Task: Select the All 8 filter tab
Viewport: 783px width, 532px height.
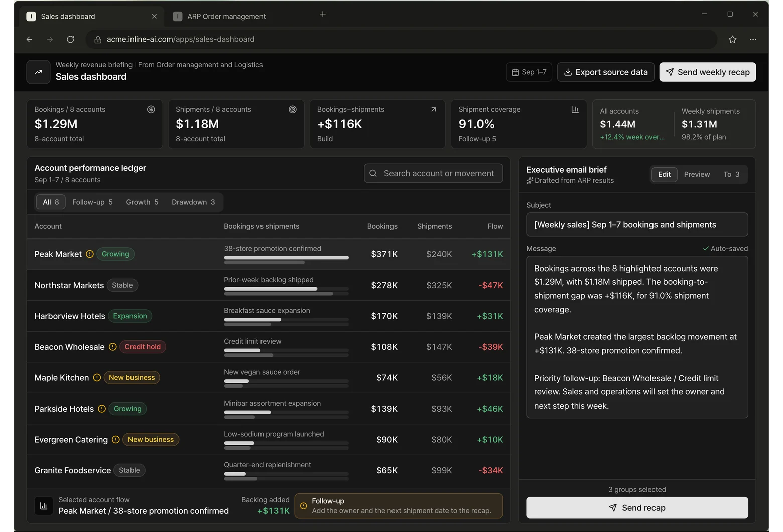Action: [x=51, y=202]
